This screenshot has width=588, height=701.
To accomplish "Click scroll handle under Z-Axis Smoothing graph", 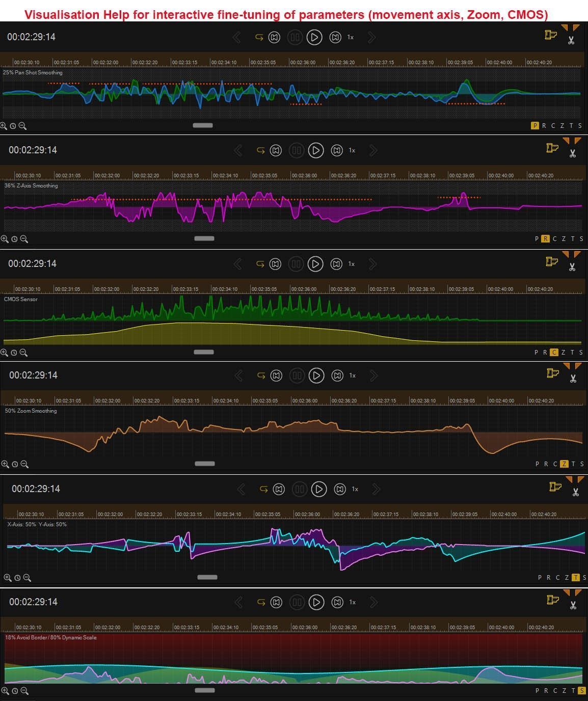I will point(204,238).
